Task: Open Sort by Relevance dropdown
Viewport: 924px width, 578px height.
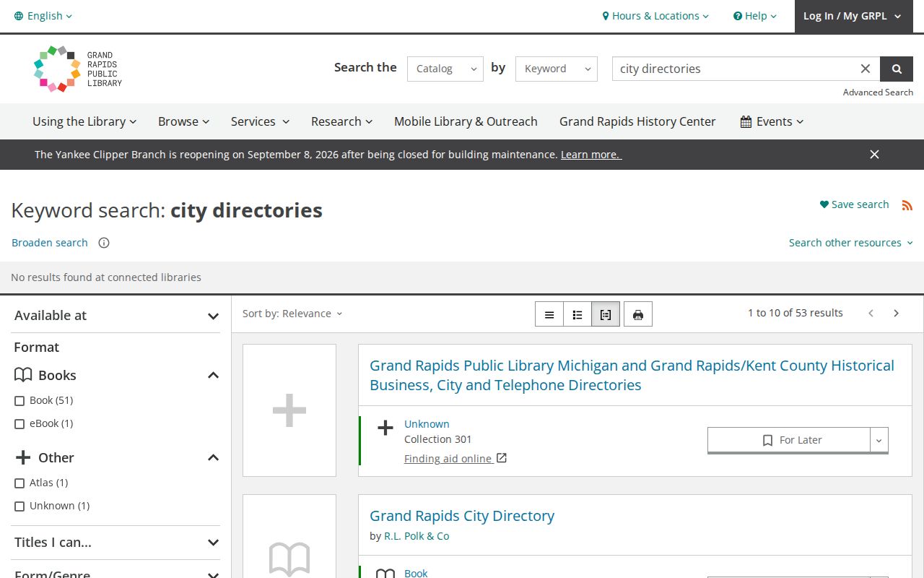Action: coord(292,314)
